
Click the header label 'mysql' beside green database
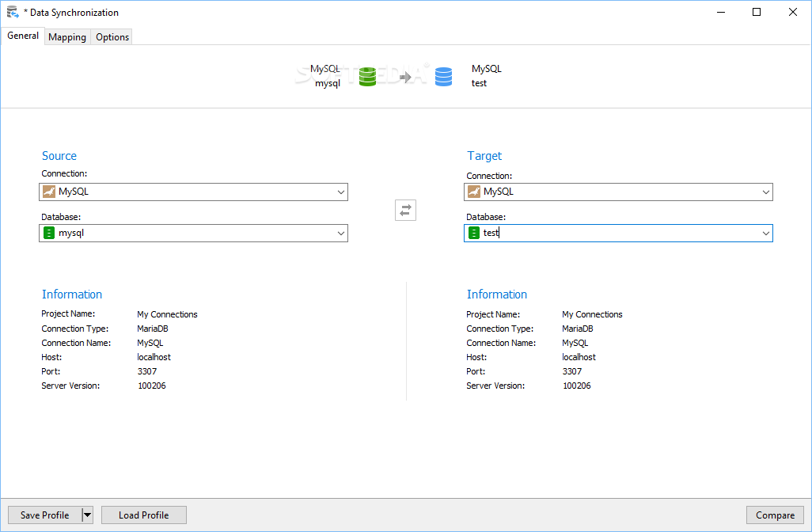click(328, 83)
